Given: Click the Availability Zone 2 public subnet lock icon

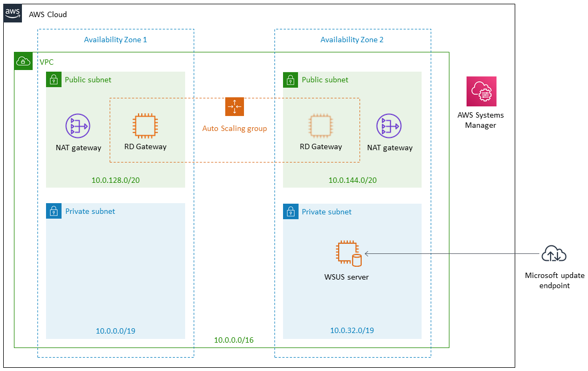Looking at the screenshot, I should (x=290, y=80).
